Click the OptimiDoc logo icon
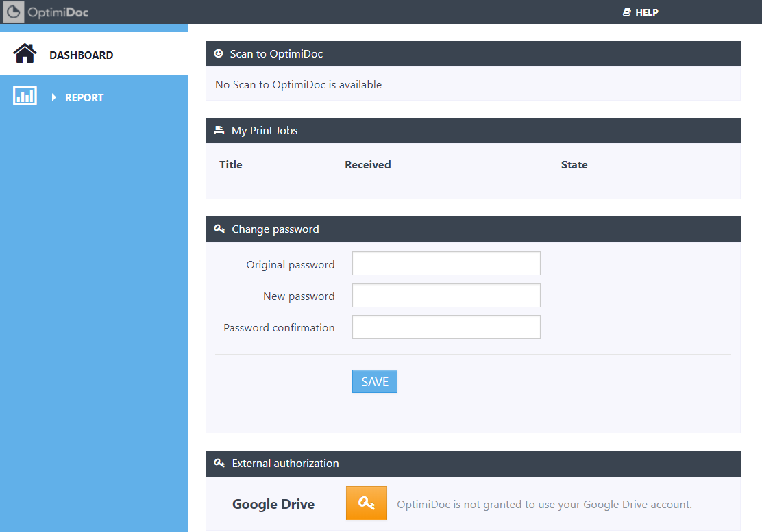 [14, 12]
